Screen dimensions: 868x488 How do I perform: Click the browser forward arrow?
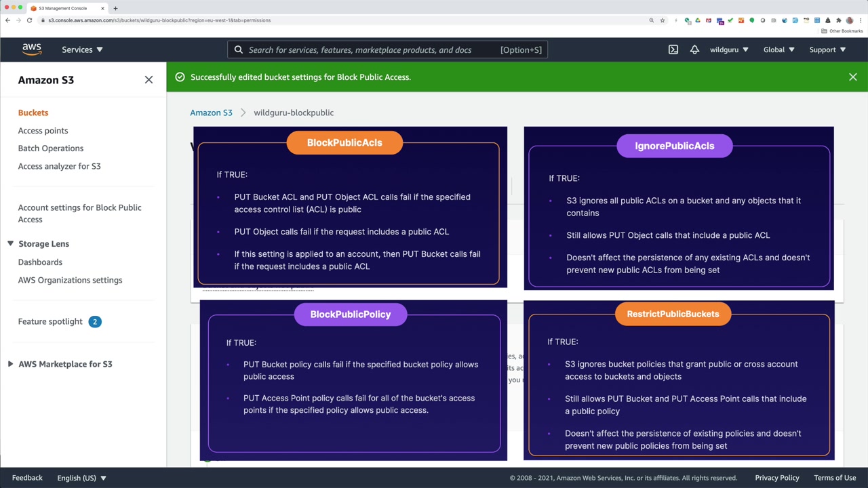(x=18, y=20)
